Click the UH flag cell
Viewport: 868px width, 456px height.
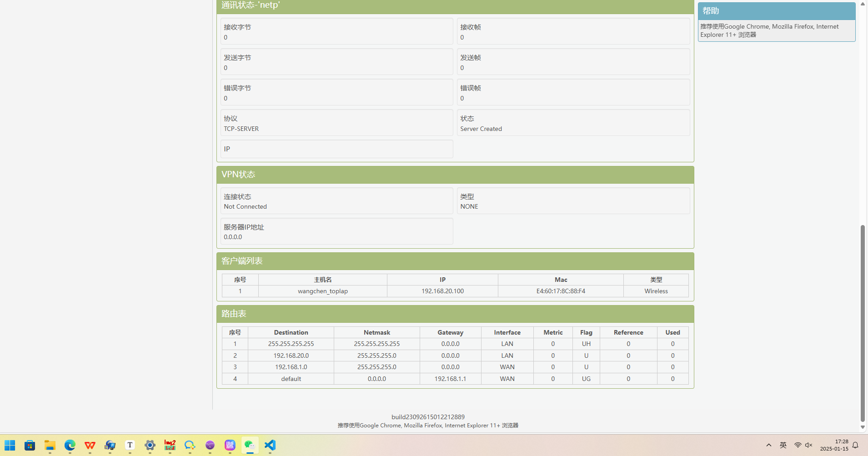point(586,344)
